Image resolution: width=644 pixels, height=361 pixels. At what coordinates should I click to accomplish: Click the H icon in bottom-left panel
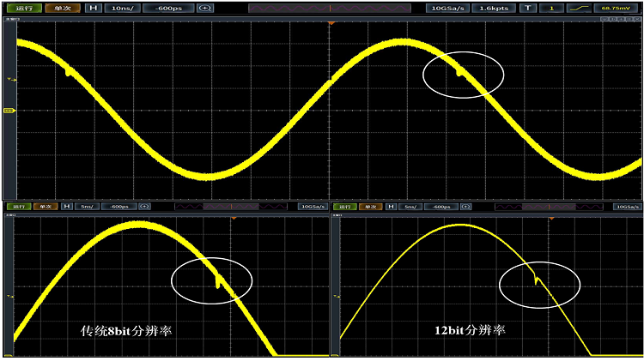coord(66,207)
